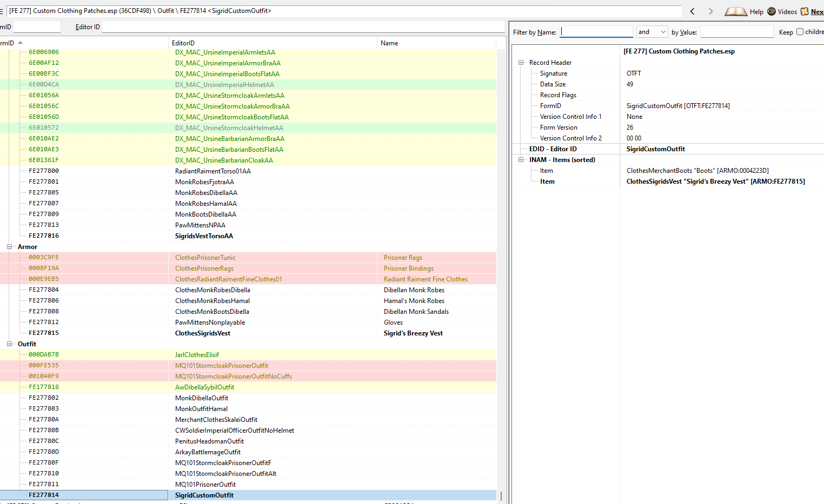Focus the FormID search field
The width and height of the screenshot is (824, 504).
click(36, 26)
